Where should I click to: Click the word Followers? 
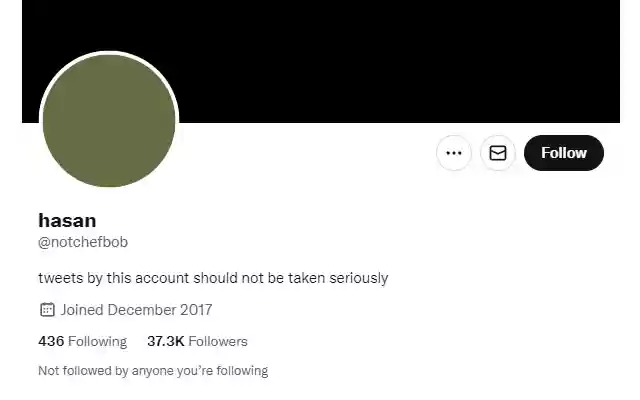coord(218,341)
